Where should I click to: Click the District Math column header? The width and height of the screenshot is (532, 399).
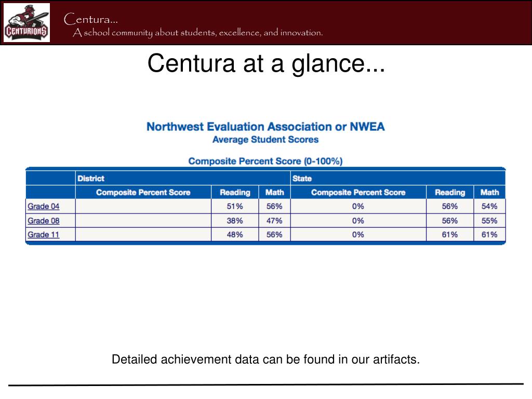click(x=274, y=192)
